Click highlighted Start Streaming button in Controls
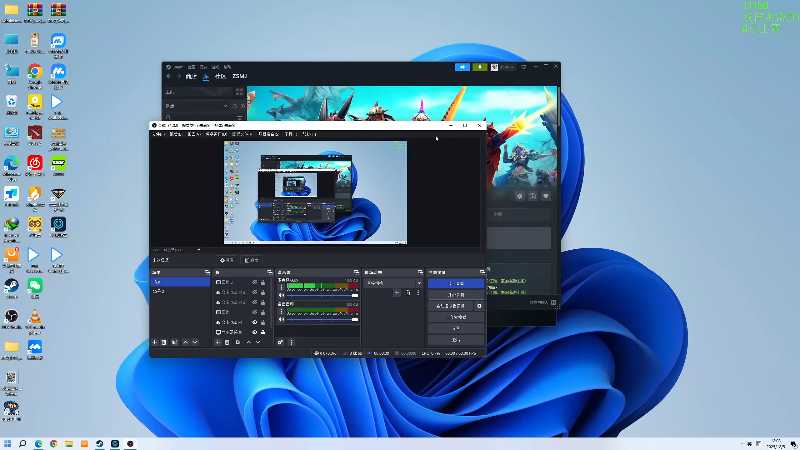 click(x=456, y=283)
